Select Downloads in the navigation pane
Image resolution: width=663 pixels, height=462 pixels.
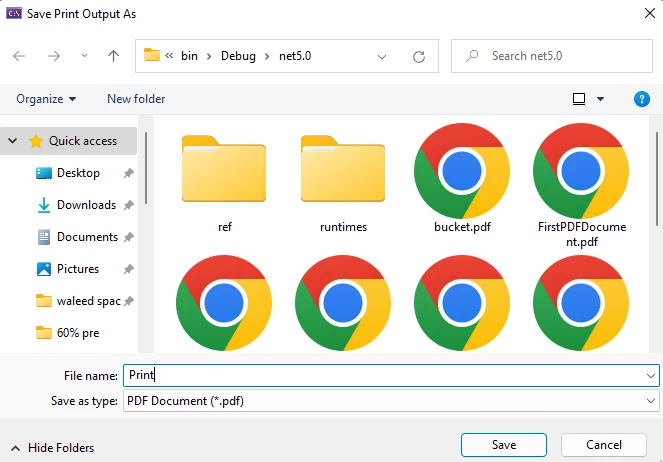pos(86,205)
